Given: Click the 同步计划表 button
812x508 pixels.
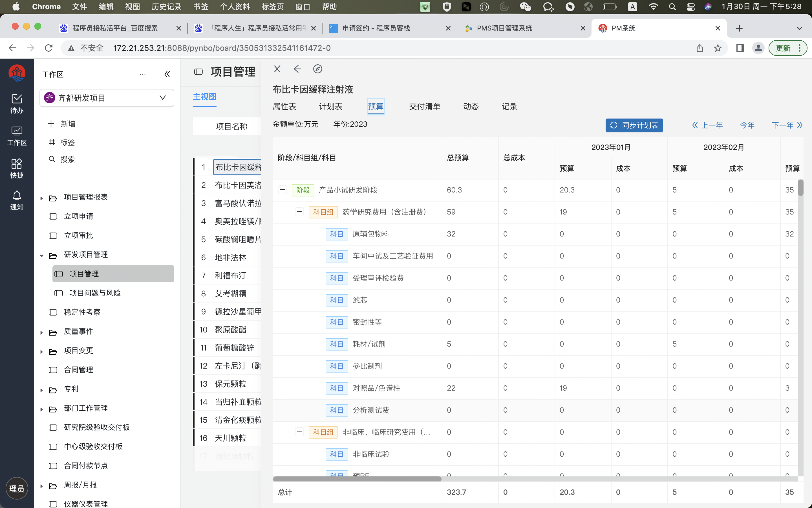Looking at the screenshot, I should click(634, 125).
